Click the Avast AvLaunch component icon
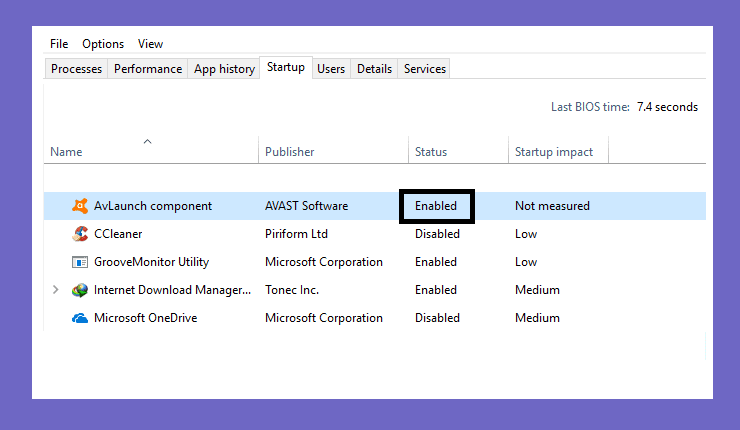 coord(80,206)
